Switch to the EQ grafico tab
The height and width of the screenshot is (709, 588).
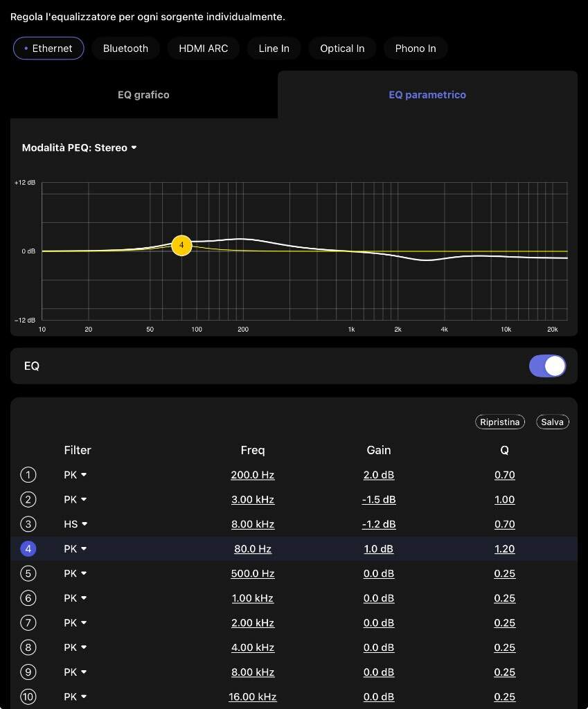point(143,95)
